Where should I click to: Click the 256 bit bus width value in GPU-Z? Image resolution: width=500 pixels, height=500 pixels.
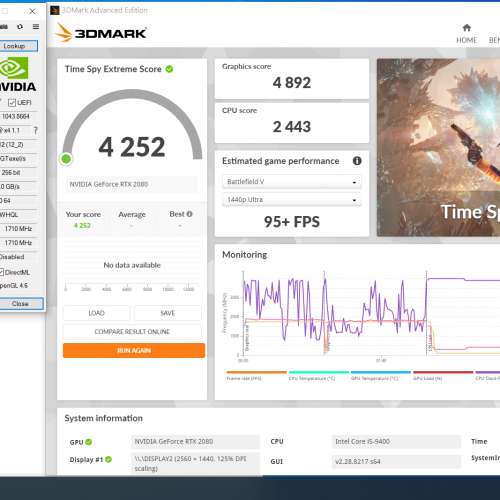[x=11, y=173]
